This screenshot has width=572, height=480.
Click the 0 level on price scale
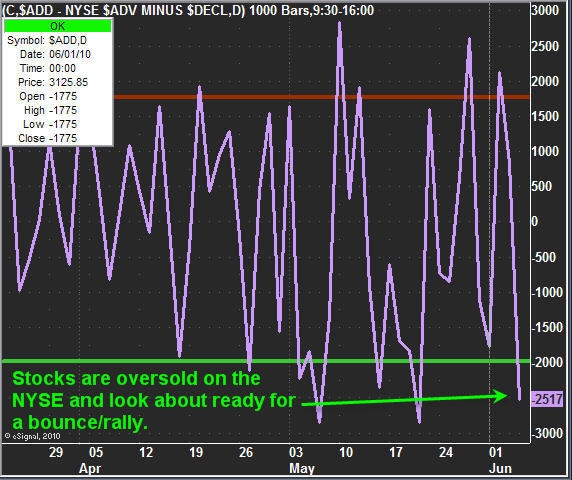pos(535,221)
